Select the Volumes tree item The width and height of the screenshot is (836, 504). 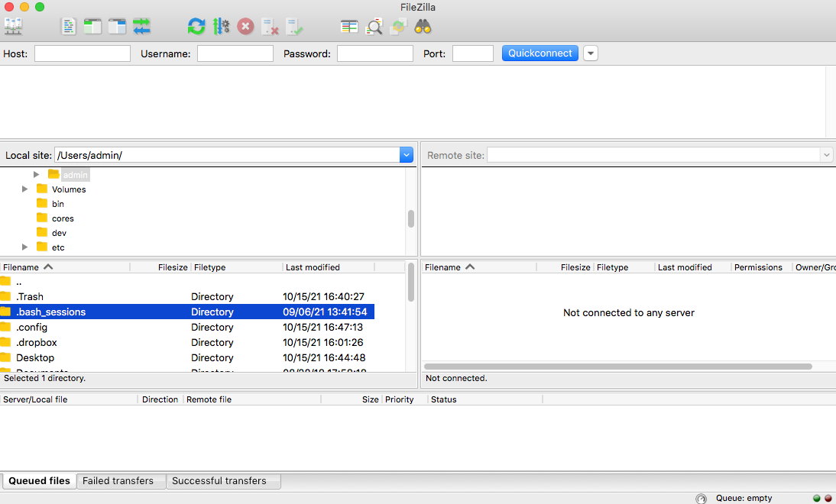69,189
